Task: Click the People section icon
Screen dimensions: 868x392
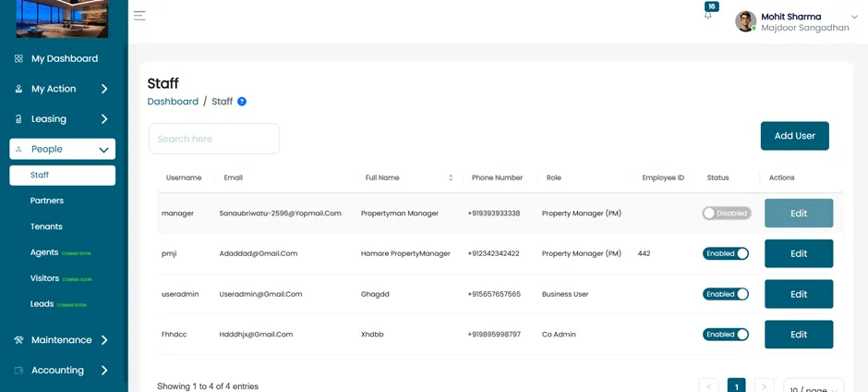Action: coord(18,149)
